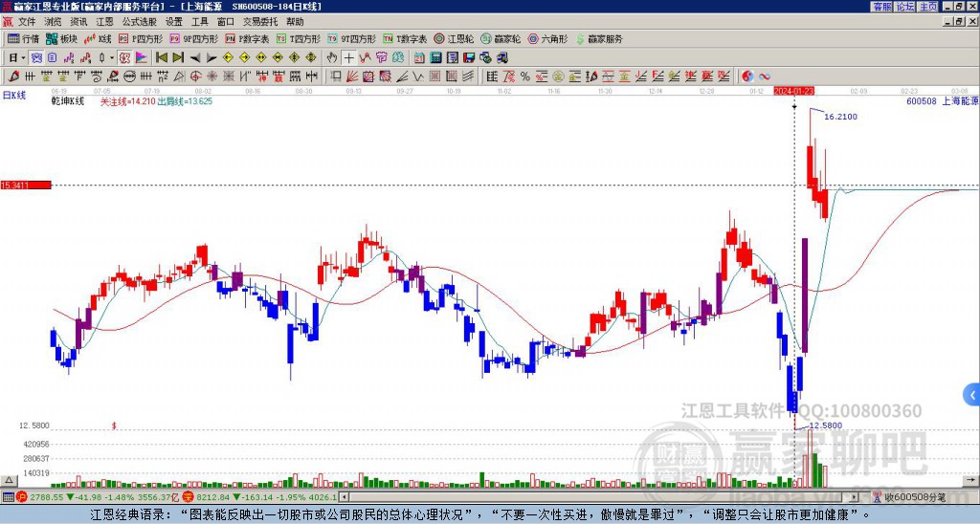Open the 六角形 hexagon tool
Viewport: 980px width, 524px height.
tap(548, 38)
